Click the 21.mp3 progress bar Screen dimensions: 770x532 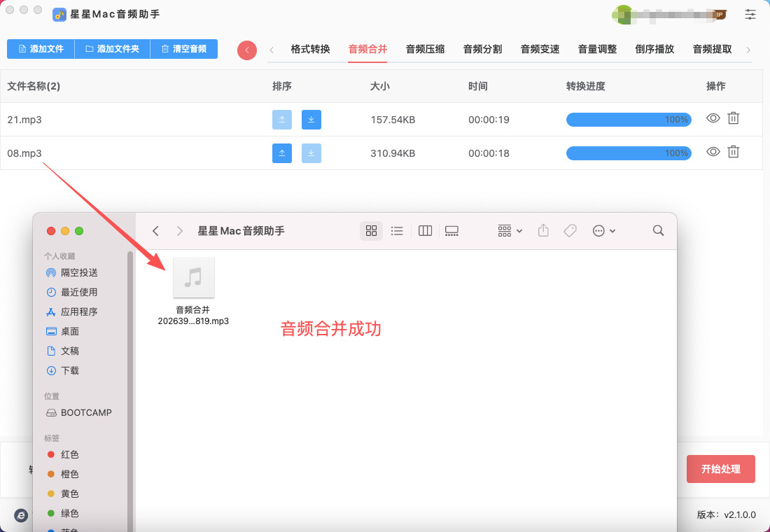(629, 120)
